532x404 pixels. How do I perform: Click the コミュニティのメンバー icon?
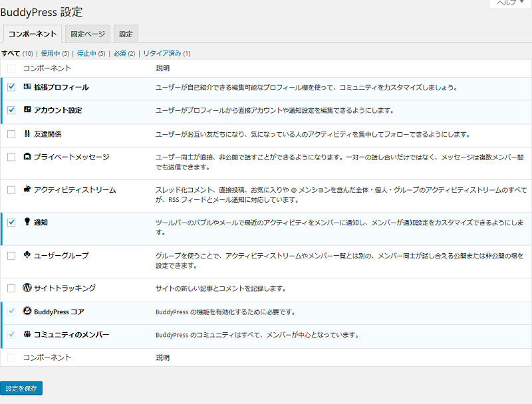tap(27, 334)
